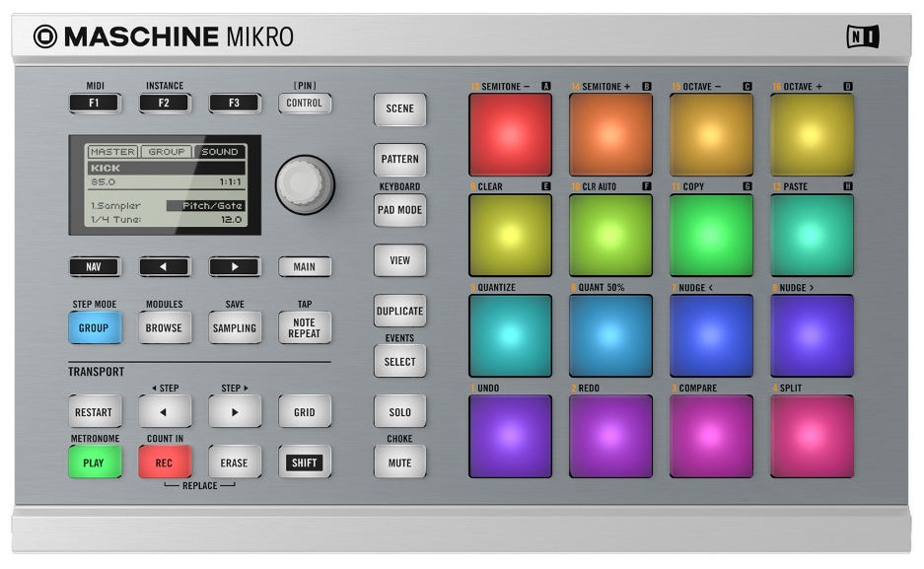924x569 pixels.
Task: Tap amber pad 15 OCTAVE -
Action: pyautogui.click(x=711, y=135)
